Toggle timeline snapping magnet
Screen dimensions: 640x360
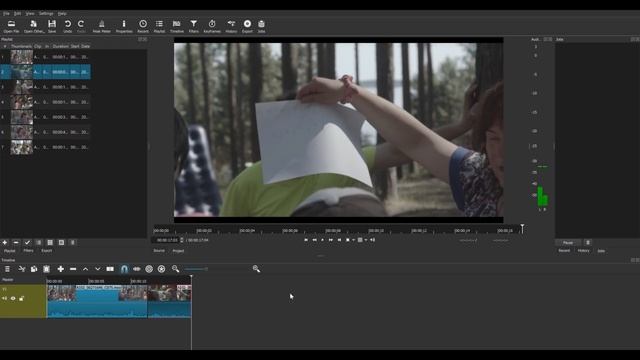tap(124, 269)
